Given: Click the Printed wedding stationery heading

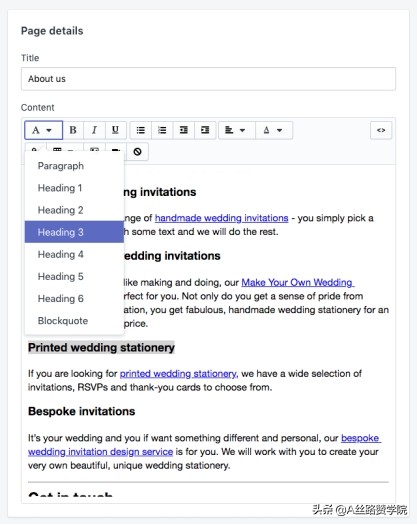Looking at the screenshot, I should click(x=101, y=348).
